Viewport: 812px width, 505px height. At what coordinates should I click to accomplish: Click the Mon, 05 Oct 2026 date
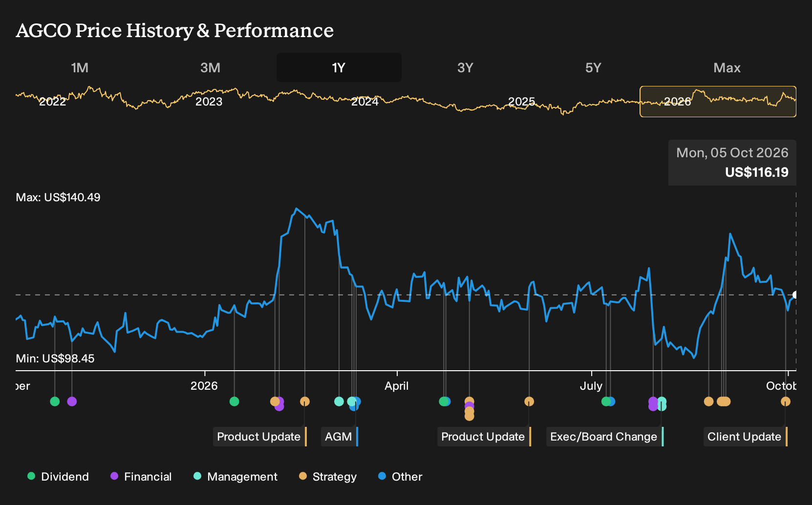point(732,153)
